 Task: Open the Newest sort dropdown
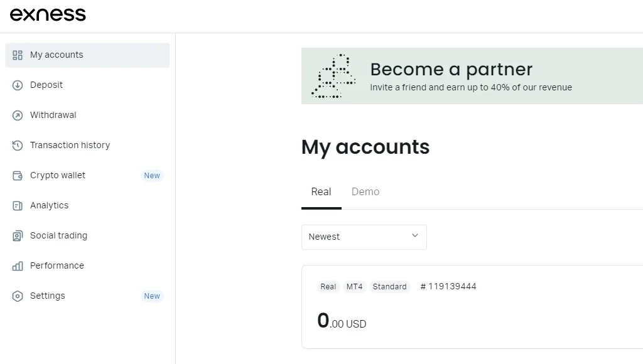(x=364, y=237)
